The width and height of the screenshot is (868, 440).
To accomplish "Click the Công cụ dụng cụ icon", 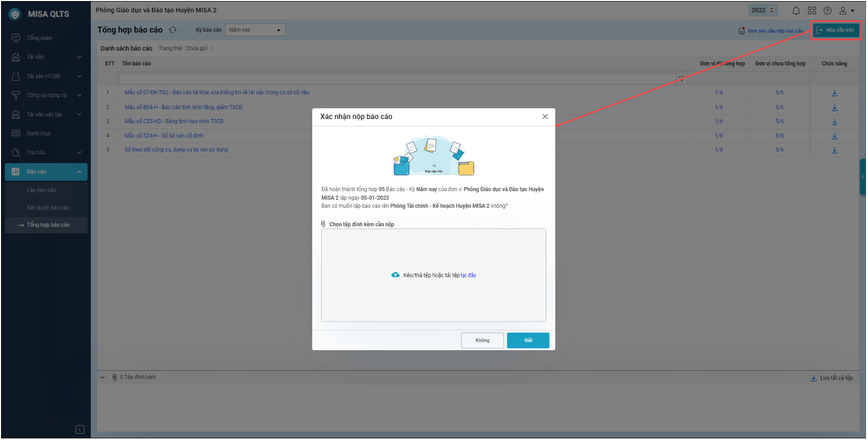I will (x=16, y=95).
